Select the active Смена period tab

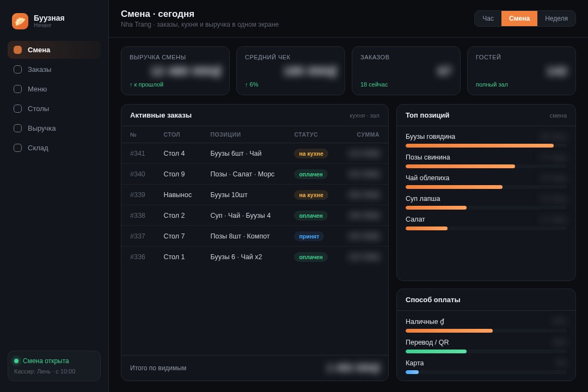point(519,19)
